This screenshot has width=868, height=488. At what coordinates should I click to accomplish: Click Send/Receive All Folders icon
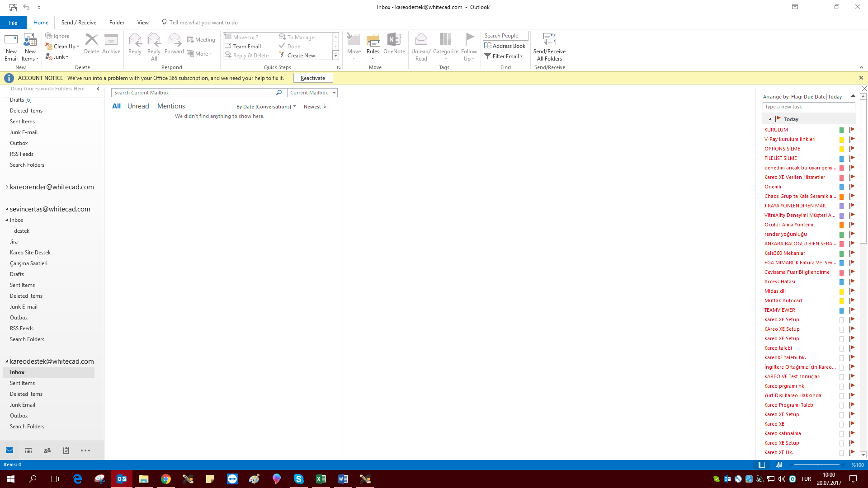(549, 47)
